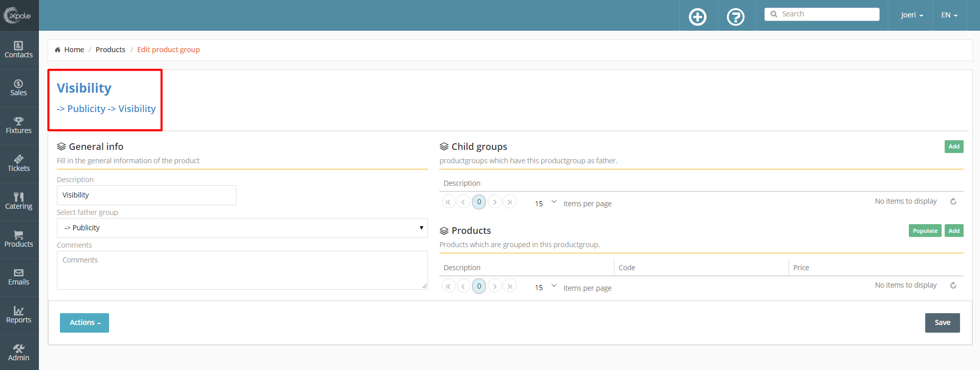This screenshot has width=980, height=370.
Task: Open the Select father group dropdown
Action: click(x=242, y=228)
